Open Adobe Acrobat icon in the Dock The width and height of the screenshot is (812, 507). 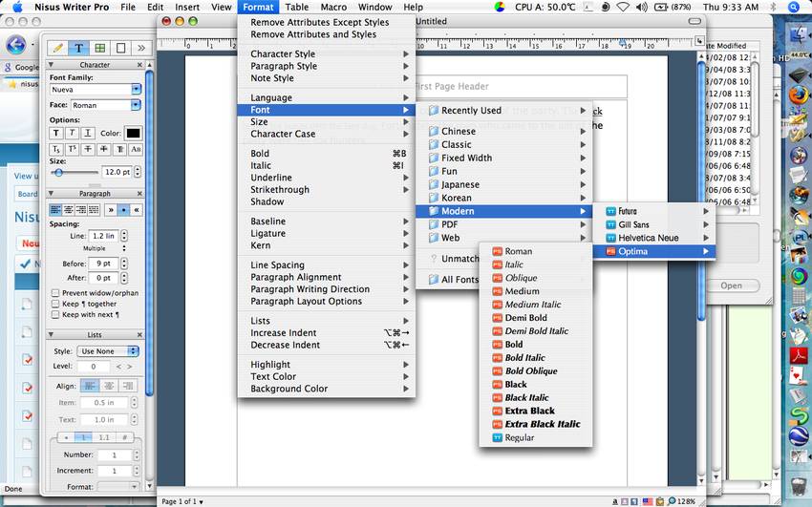tap(799, 356)
